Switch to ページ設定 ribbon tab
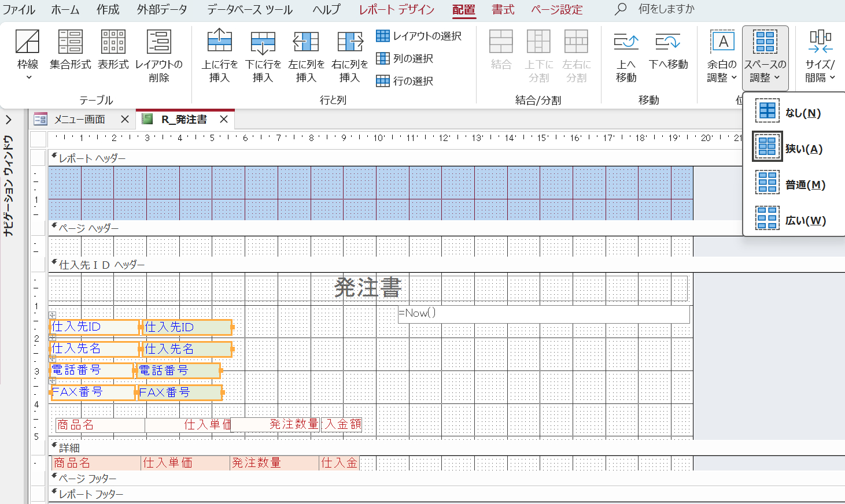This screenshot has width=845, height=504. click(557, 10)
